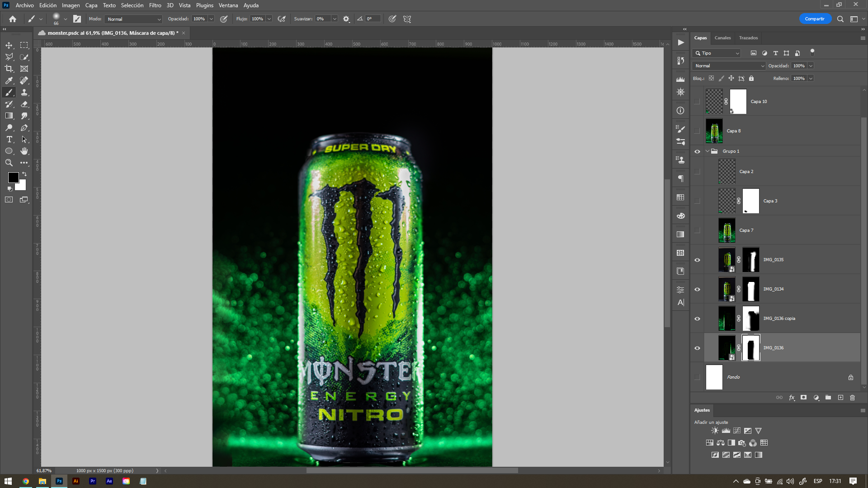The width and height of the screenshot is (868, 488).
Task: Open the Filtro menu
Action: coord(155,5)
